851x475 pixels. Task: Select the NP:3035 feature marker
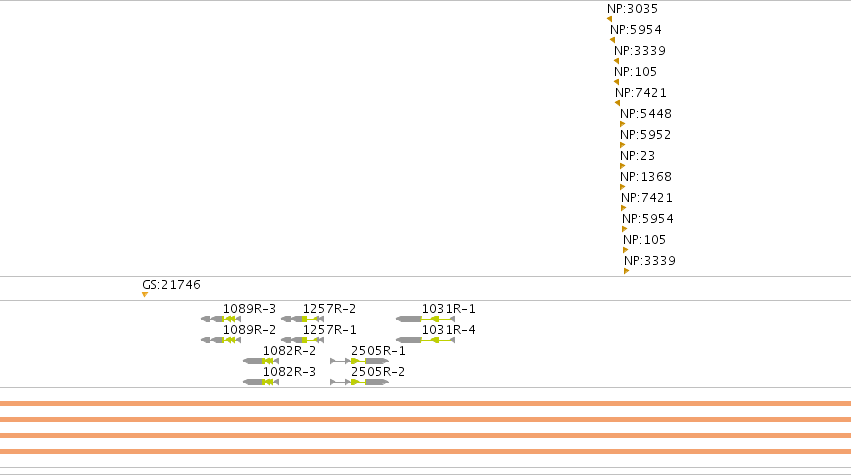609,19
